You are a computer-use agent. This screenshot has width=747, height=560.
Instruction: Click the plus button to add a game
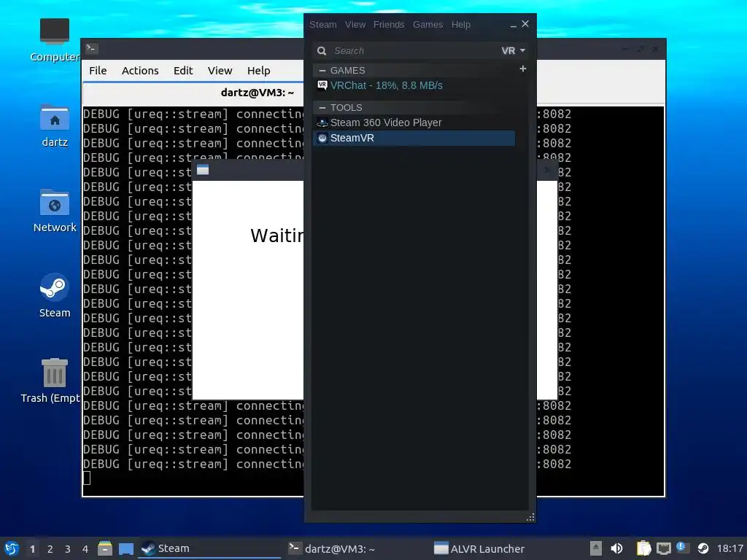pos(522,69)
